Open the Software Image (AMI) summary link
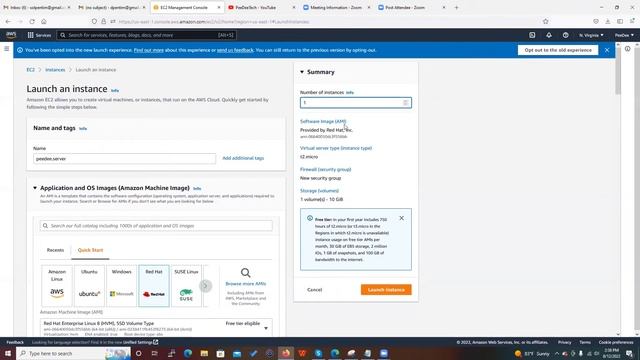Screen dimensions: 640x360 click(323, 121)
